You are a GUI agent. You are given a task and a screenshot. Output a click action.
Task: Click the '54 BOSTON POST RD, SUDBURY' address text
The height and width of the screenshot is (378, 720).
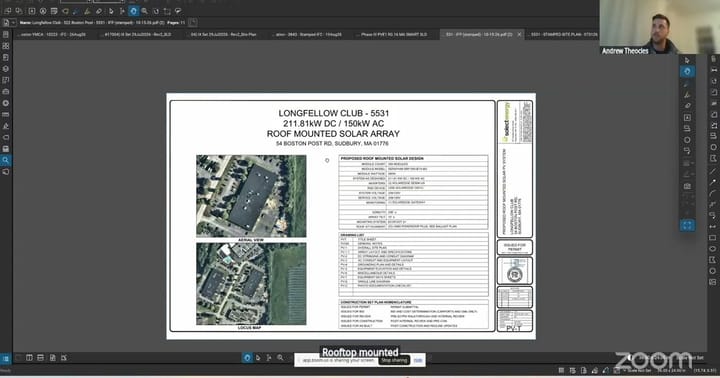[332, 144]
